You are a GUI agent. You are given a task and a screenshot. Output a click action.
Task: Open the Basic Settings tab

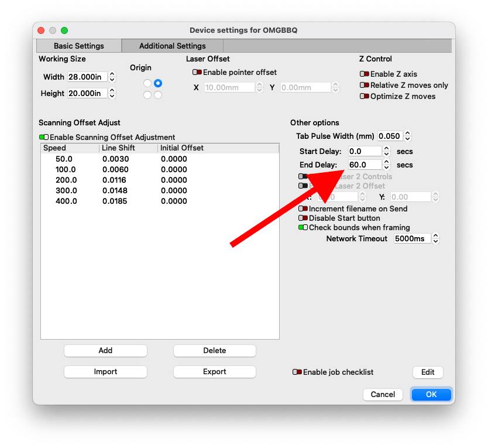pyautogui.click(x=78, y=46)
